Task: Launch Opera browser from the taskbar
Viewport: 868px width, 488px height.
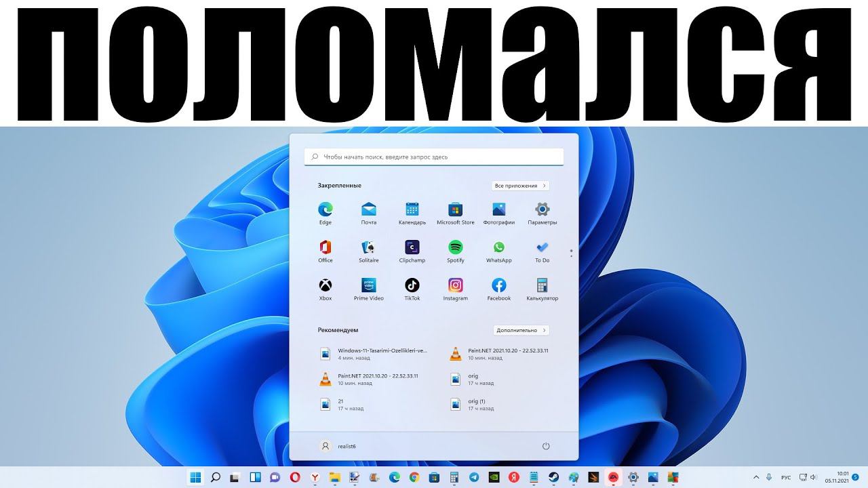Action: point(295,477)
